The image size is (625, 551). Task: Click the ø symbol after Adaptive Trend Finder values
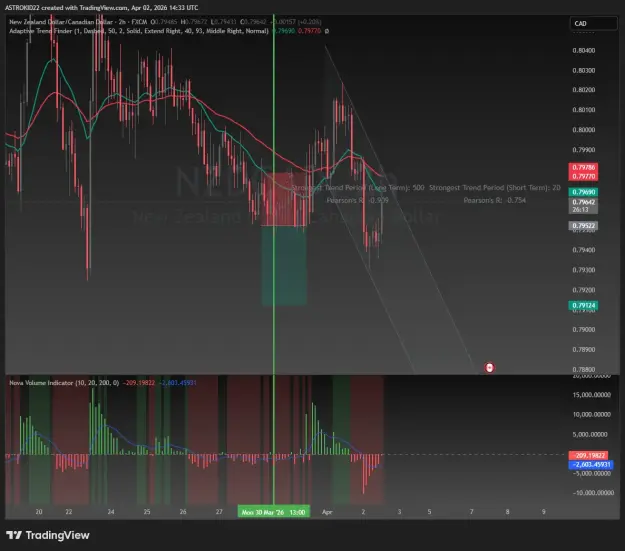(x=327, y=31)
